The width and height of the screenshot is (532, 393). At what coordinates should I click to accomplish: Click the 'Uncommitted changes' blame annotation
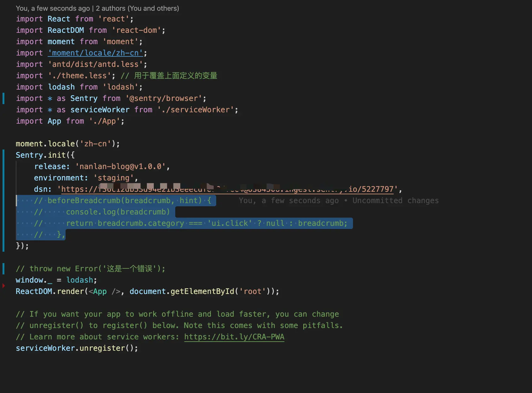[395, 200]
